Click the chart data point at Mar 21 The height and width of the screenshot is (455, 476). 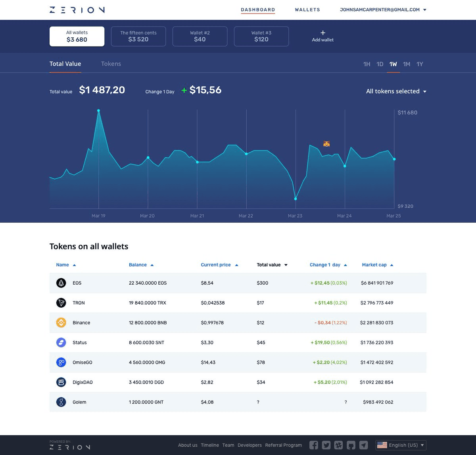point(197,162)
